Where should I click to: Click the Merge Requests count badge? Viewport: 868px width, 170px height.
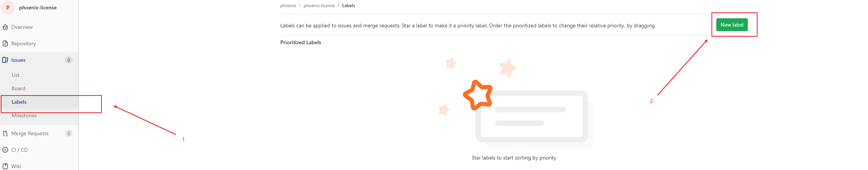(x=69, y=133)
